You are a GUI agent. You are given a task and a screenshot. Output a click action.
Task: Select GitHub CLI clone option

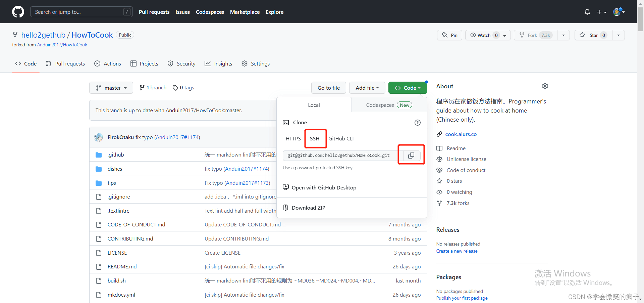point(341,138)
